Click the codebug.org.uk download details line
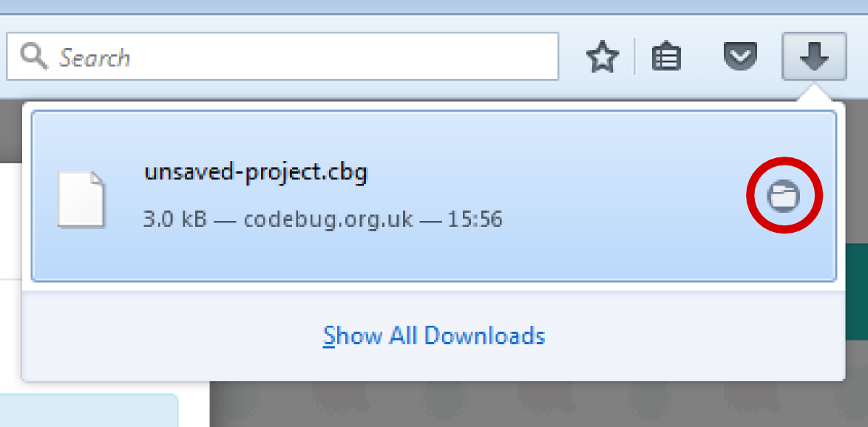The height and width of the screenshot is (427, 868). pyautogui.click(x=323, y=220)
